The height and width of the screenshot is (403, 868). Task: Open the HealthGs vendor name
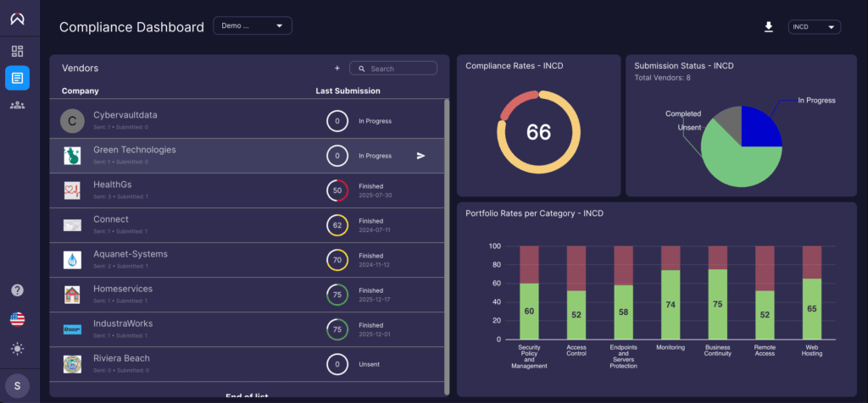[x=113, y=185]
